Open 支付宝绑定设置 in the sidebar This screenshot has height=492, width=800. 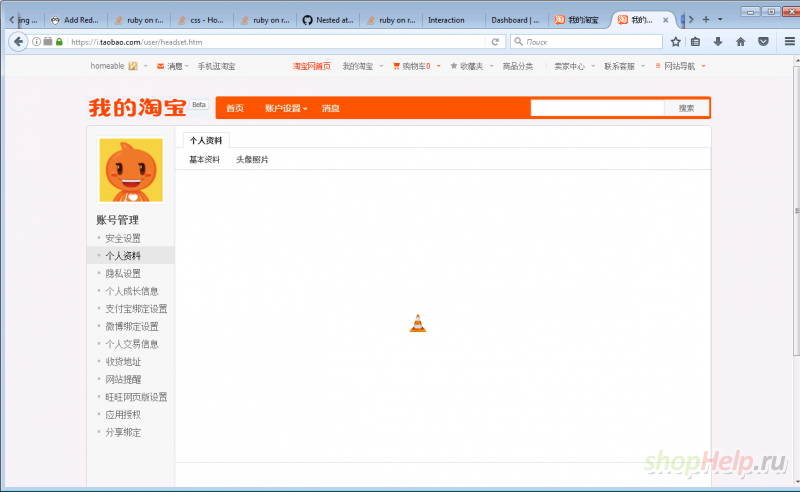click(x=136, y=309)
